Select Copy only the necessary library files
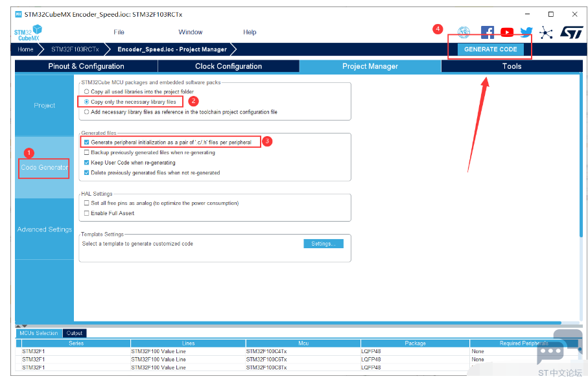588x383 pixels. 87,102
